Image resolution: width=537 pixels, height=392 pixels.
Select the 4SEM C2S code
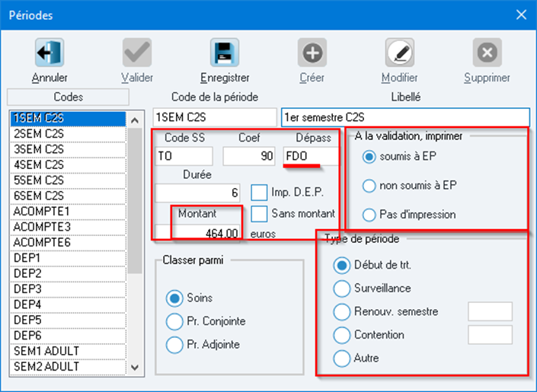coord(68,164)
